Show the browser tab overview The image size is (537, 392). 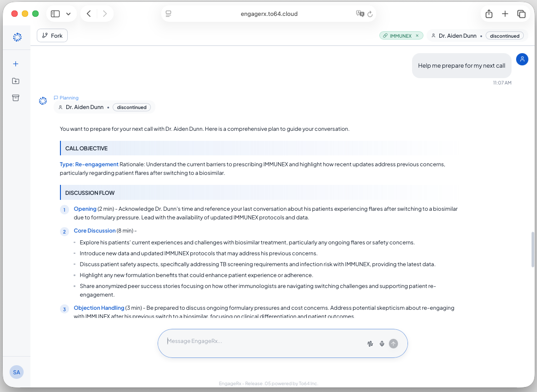(521, 14)
